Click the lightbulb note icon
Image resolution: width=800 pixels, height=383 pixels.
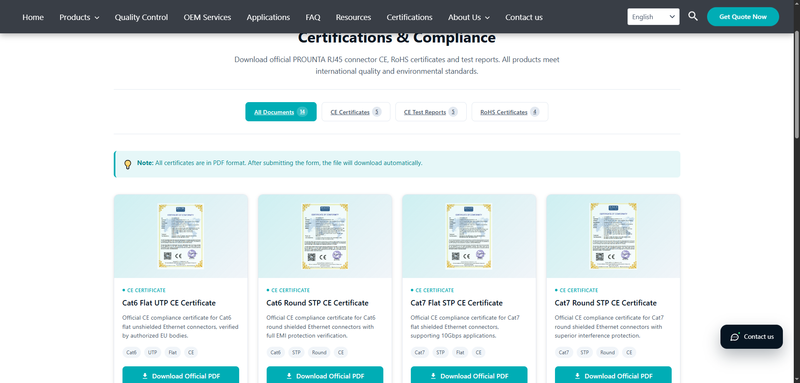click(x=128, y=164)
